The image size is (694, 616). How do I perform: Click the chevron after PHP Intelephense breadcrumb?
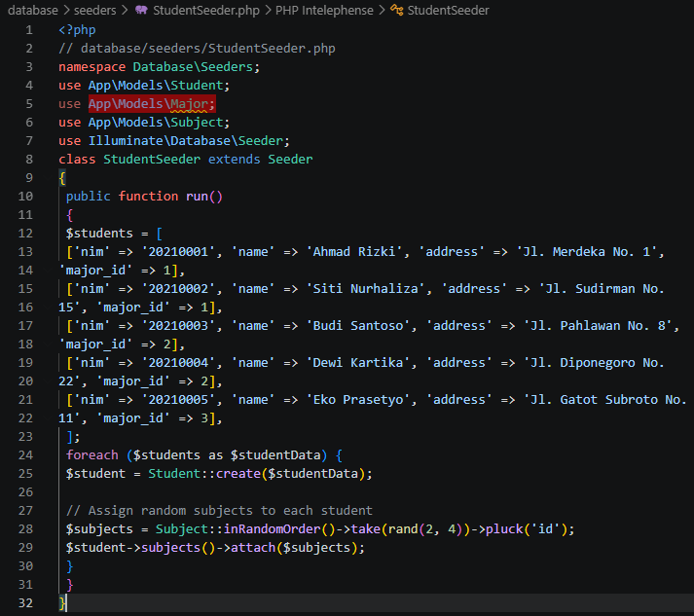pos(382,10)
